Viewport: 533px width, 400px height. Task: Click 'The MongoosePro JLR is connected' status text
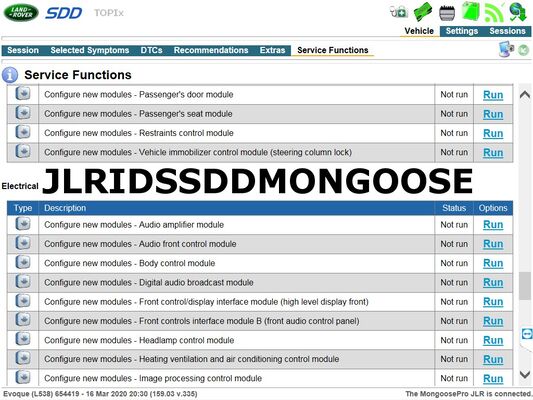(469, 394)
